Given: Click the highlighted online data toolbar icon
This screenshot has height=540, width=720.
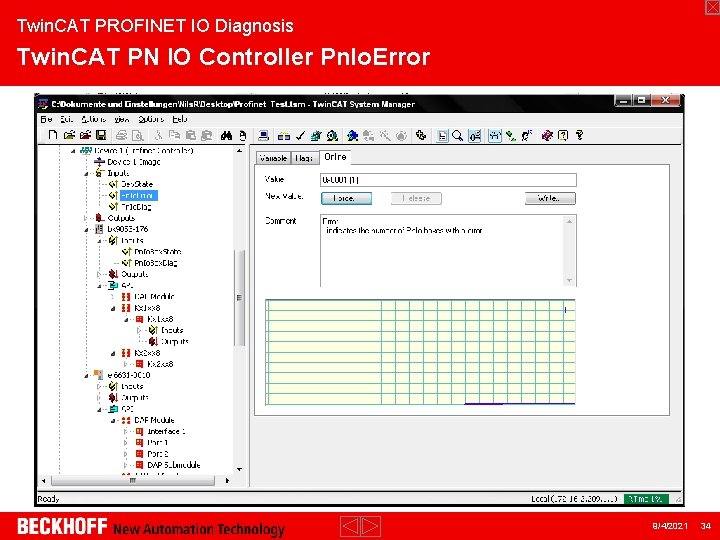Looking at the screenshot, I should [x=475, y=136].
